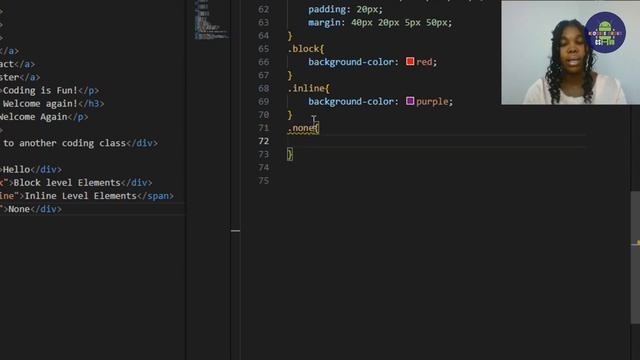Click the 'purple' color value
This screenshot has width=640, height=360.
coord(432,102)
